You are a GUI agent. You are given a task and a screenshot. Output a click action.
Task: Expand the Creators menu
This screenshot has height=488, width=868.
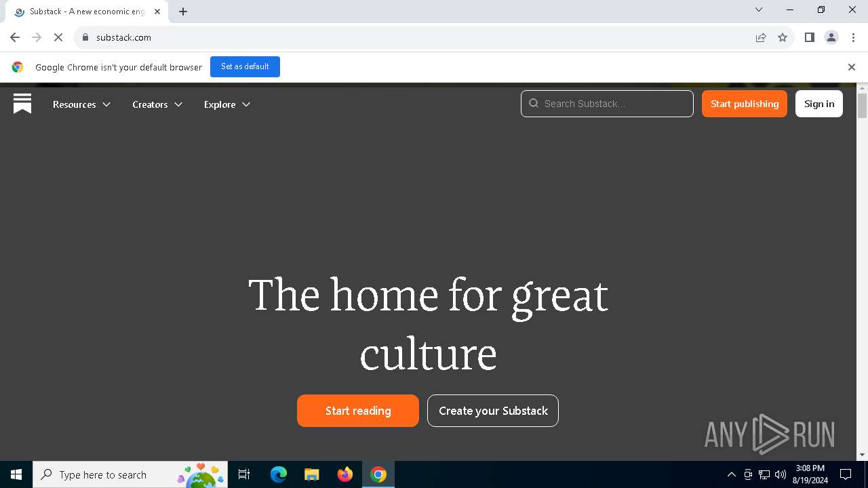(x=157, y=104)
